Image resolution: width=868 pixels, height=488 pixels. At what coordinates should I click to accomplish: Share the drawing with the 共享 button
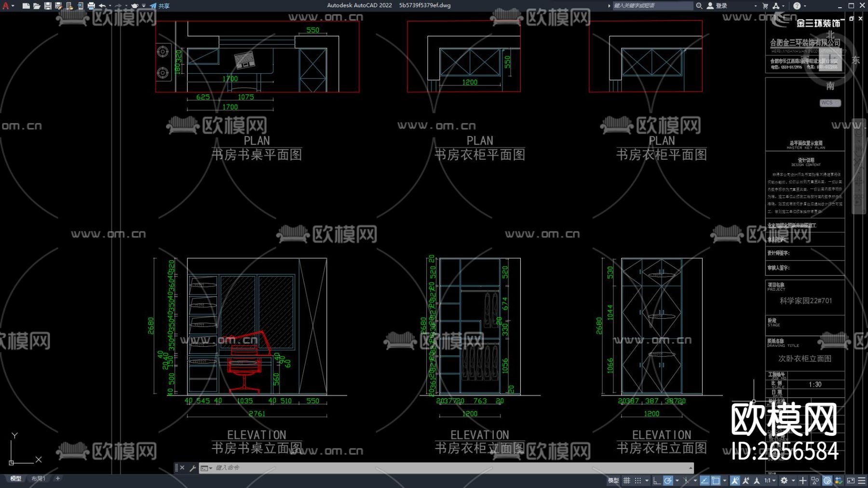[x=160, y=6]
